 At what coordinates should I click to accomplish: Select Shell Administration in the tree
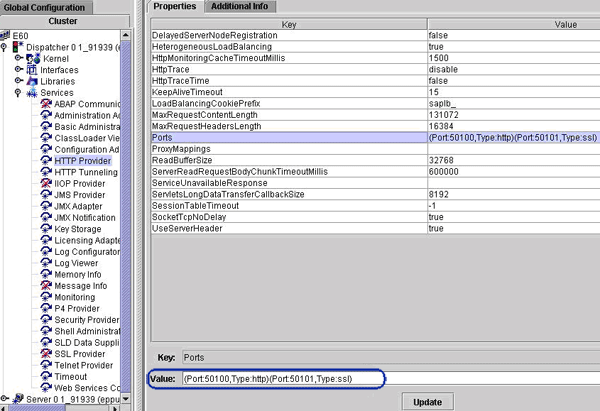coord(87,331)
